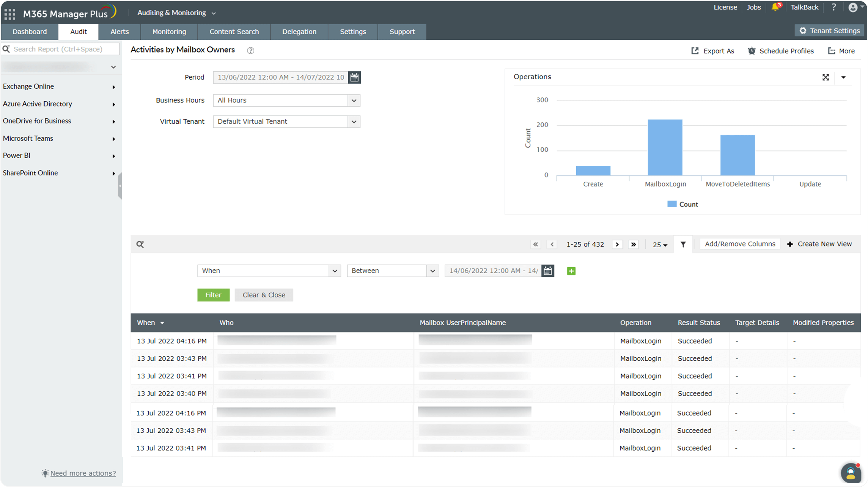Switch to the Monitoring tab
Screen dimensions: 868x487
pyautogui.click(x=169, y=31)
